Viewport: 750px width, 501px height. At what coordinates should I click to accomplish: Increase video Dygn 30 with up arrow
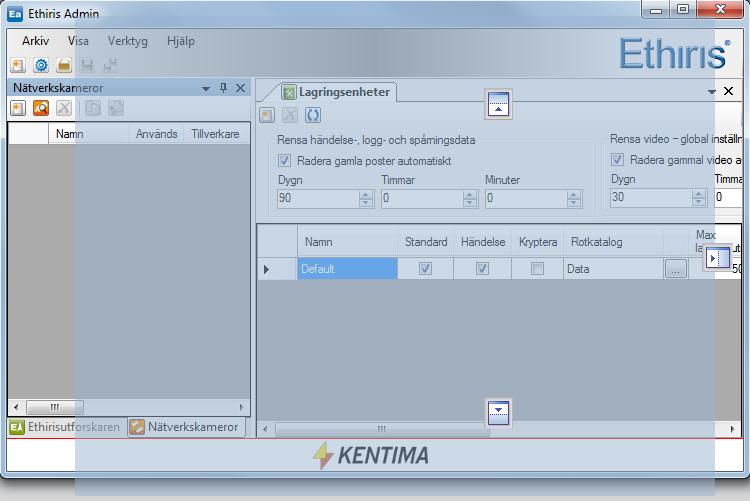[699, 193]
